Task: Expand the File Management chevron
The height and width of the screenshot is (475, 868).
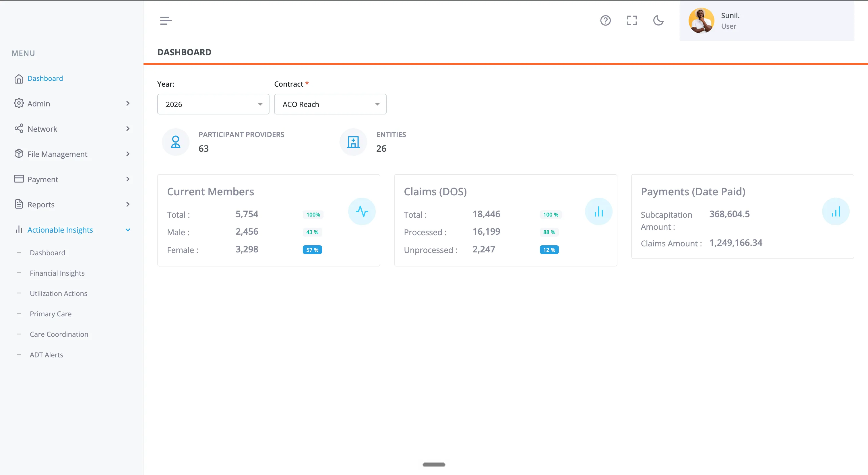Action: 128,154
